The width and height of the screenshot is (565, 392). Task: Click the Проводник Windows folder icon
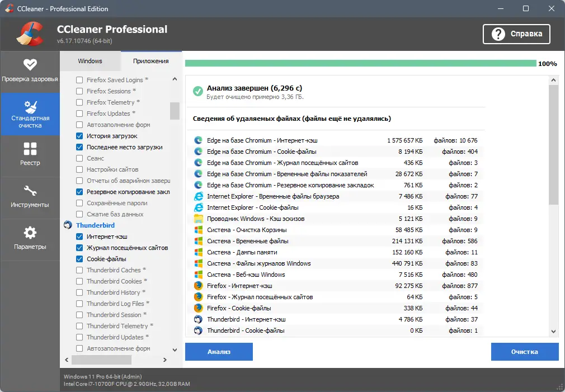(198, 219)
